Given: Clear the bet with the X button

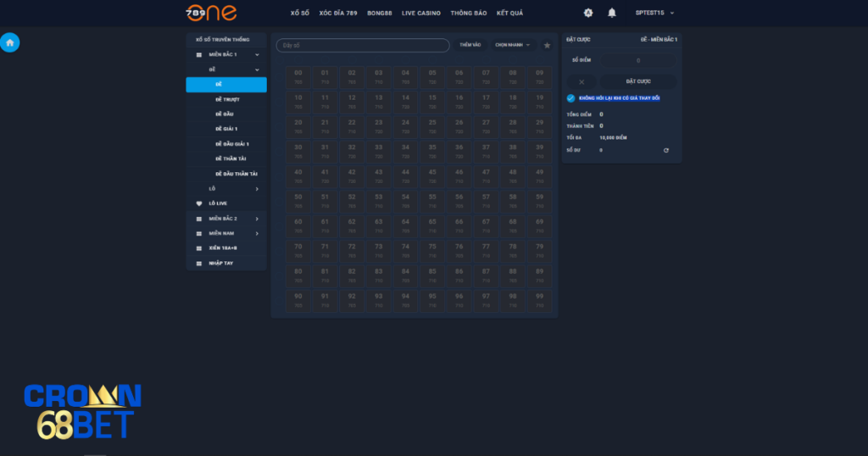Looking at the screenshot, I should point(581,82).
